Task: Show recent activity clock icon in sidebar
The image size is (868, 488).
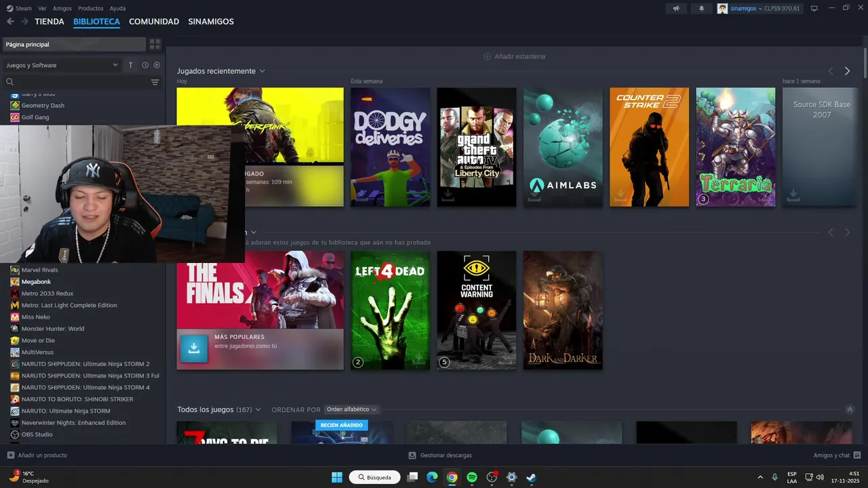Action: pyautogui.click(x=145, y=65)
